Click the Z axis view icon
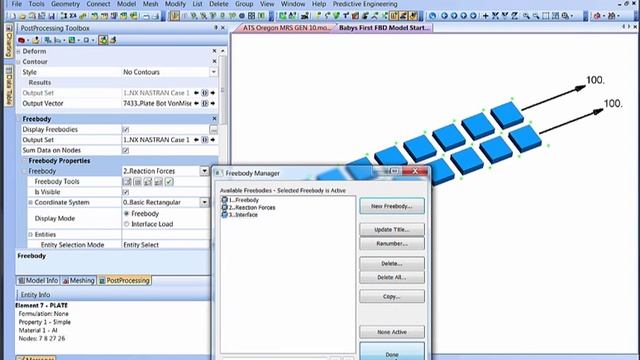Viewport: 640px width, 360px height. pyautogui.click(x=515, y=16)
